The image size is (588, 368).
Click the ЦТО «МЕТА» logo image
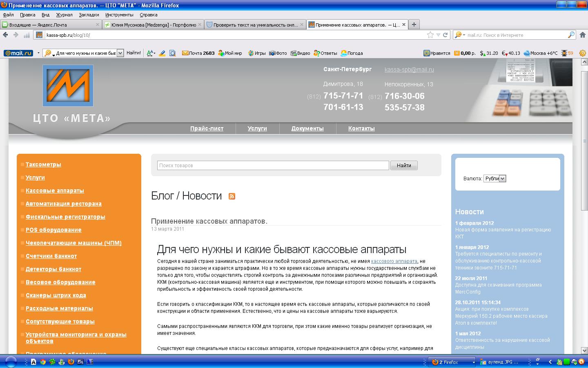(x=68, y=85)
